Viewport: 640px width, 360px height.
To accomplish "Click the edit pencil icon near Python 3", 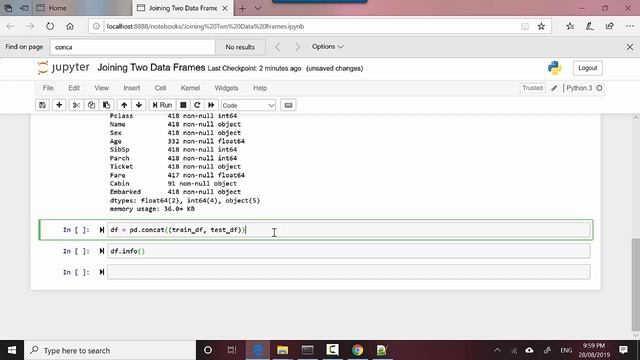I will tap(554, 88).
